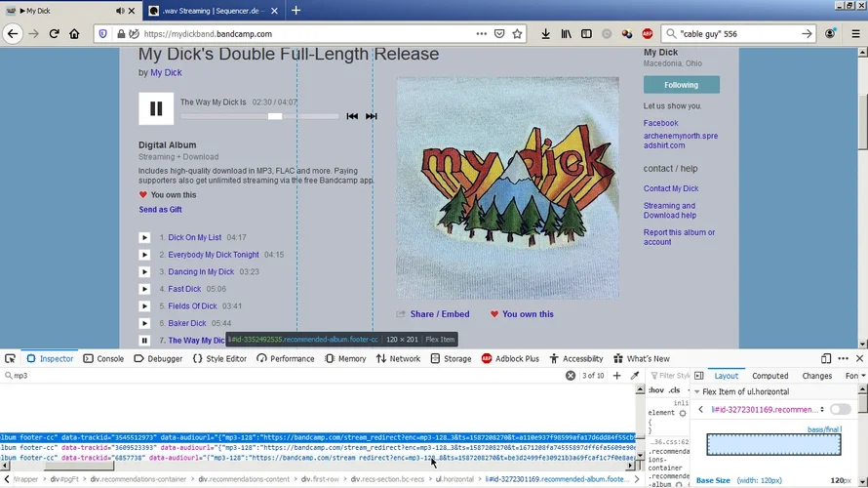Show more sidebar tabs dropdown
868x488 pixels.
click(x=863, y=376)
